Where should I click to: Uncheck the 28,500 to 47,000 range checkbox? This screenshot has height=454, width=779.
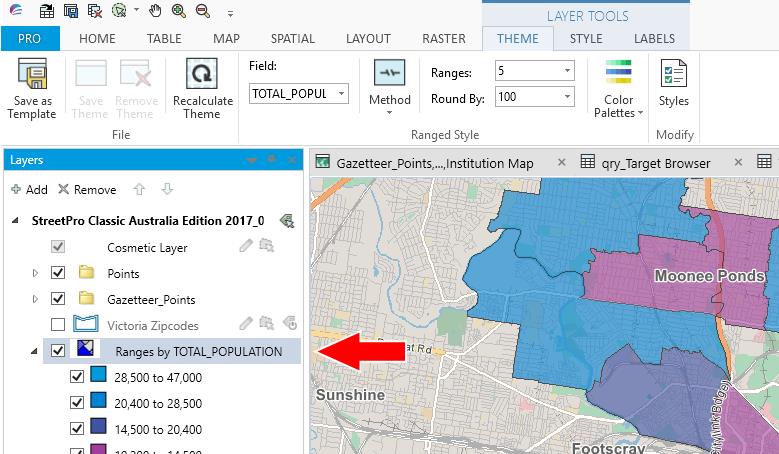pyautogui.click(x=77, y=377)
